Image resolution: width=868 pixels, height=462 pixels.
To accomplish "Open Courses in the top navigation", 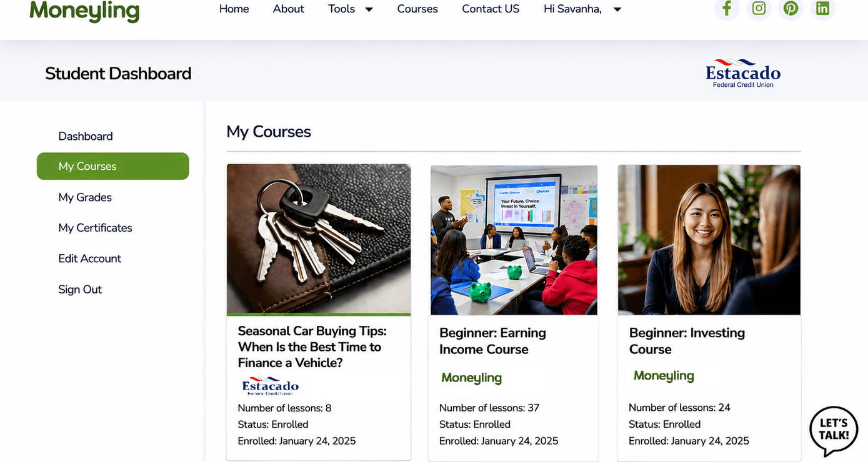I will click(x=417, y=9).
